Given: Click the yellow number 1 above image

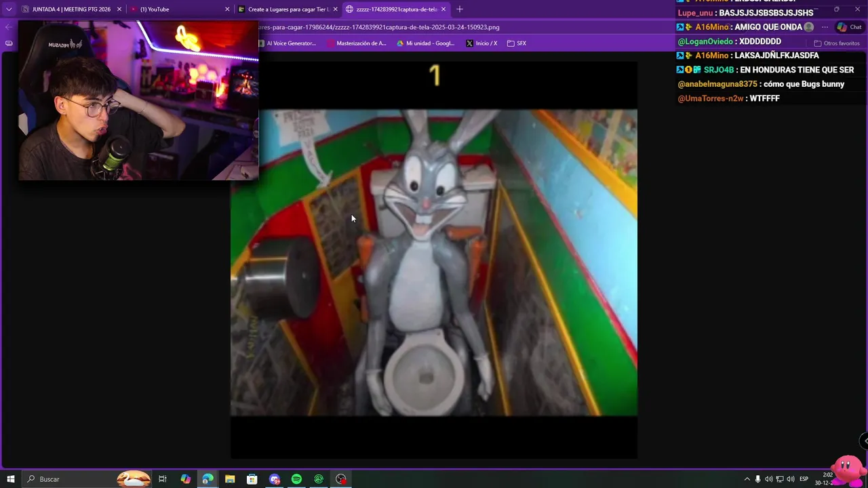Looking at the screenshot, I should [x=435, y=75].
